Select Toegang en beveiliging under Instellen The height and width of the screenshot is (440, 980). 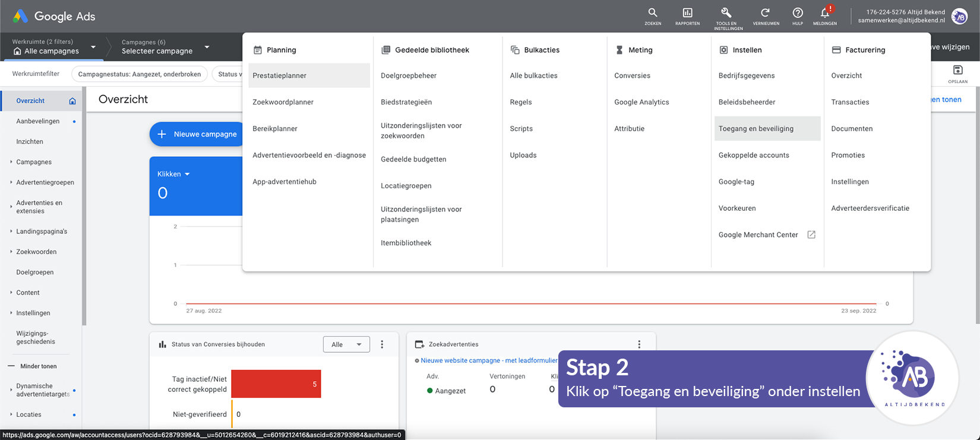click(x=755, y=129)
